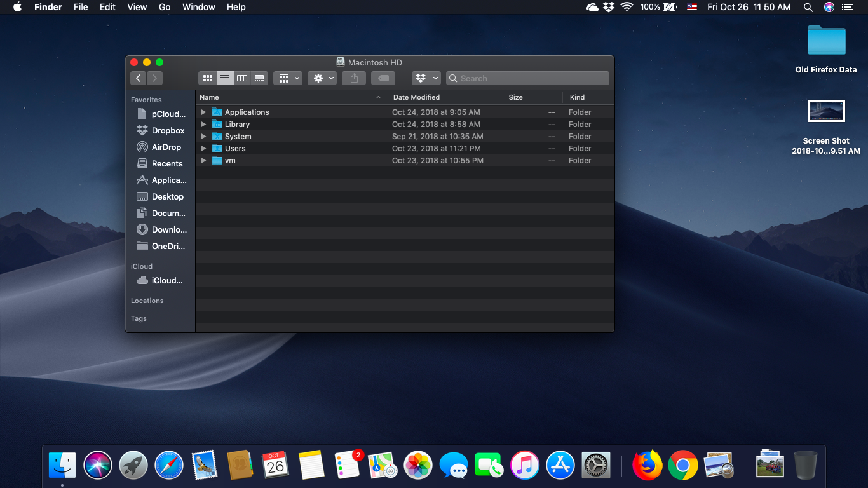This screenshot has width=868, height=488.
Task: Open Downloads folder in the sidebar
Action: pos(168,229)
